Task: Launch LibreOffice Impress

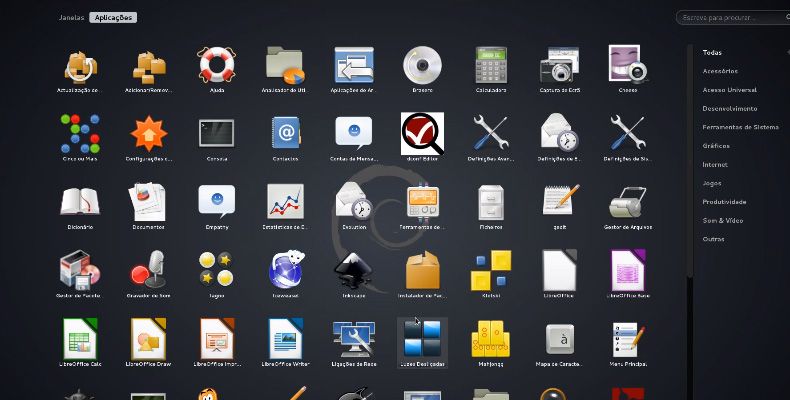Action: pos(217,339)
